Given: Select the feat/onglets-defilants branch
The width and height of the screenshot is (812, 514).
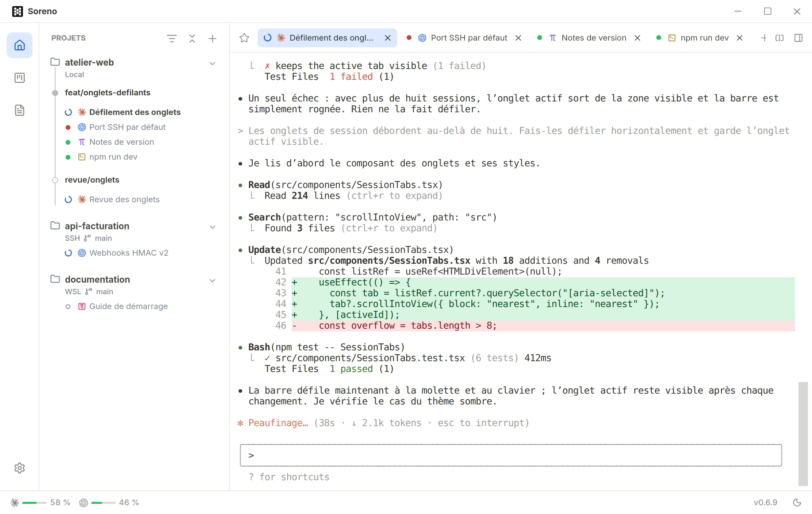Looking at the screenshot, I should 108,93.
